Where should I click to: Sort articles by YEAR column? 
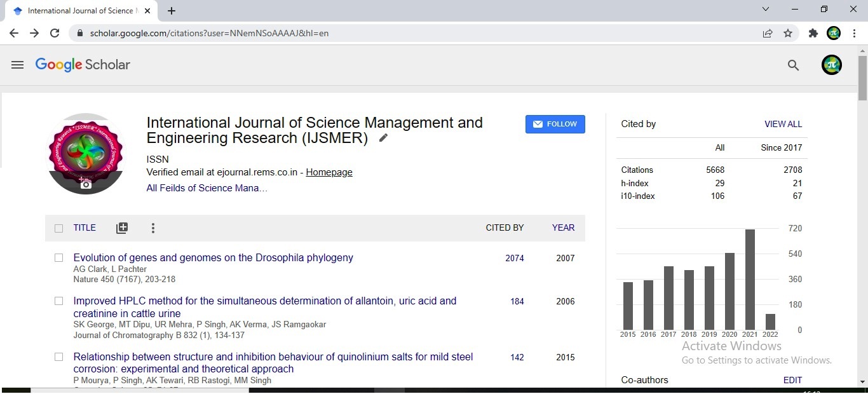click(x=563, y=228)
